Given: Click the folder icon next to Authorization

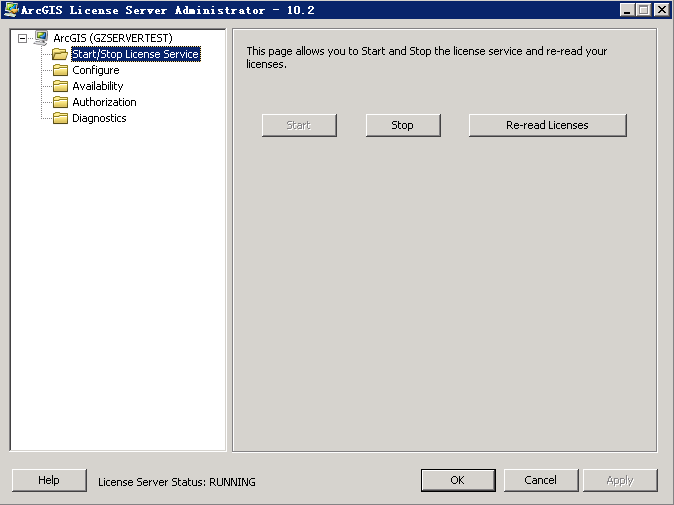Looking at the screenshot, I should [x=60, y=102].
